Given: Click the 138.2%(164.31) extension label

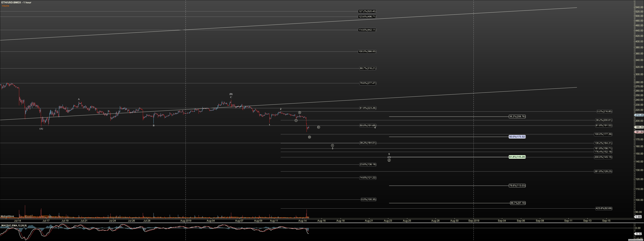Looking at the screenshot, I should pyautogui.click(x=603, y=143).
